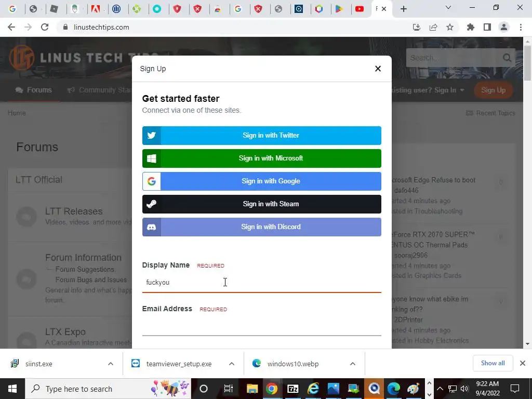
Task: Switch to the first Google tab
Action: click(12, 9)
